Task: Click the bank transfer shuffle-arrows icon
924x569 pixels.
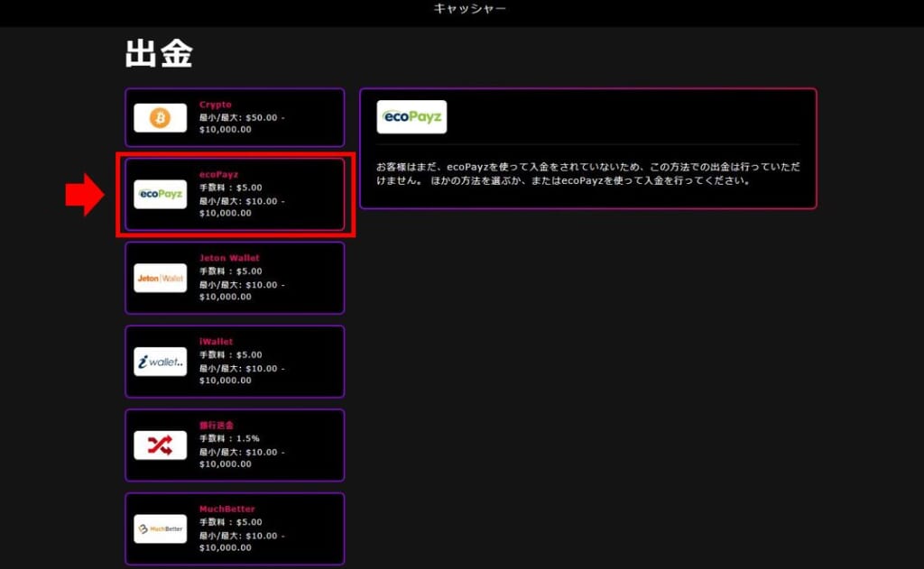Action: pos(161,445)
